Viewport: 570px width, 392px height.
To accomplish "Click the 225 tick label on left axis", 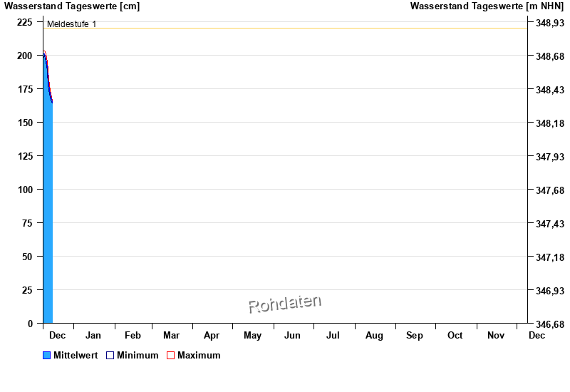I will coord(25,22).
